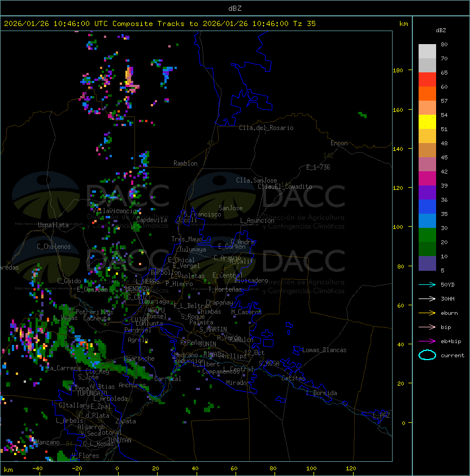Select the orange 57-60 dBZ swatch
Image resolution: width=470 pixels, height=476 pixels.
coord(427,93)
